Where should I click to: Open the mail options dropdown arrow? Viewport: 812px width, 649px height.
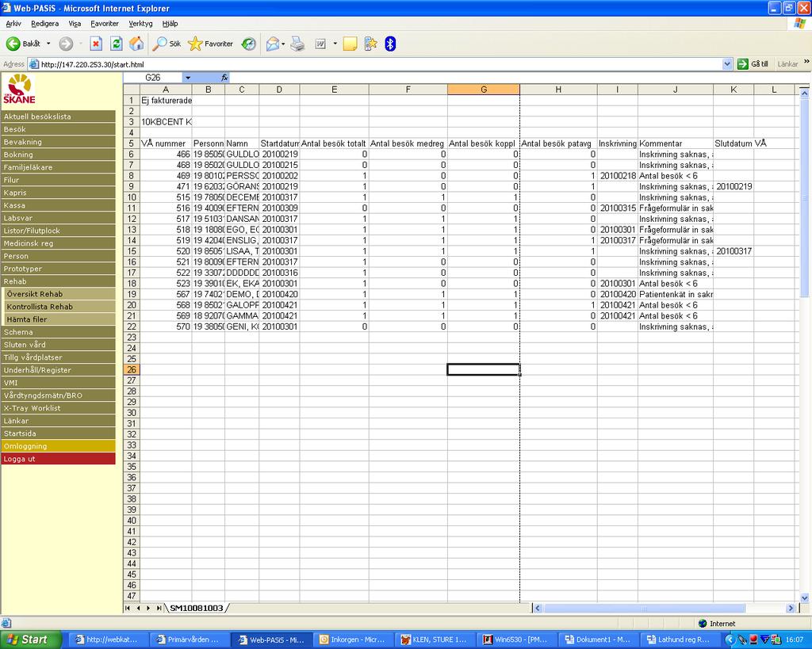283,44
